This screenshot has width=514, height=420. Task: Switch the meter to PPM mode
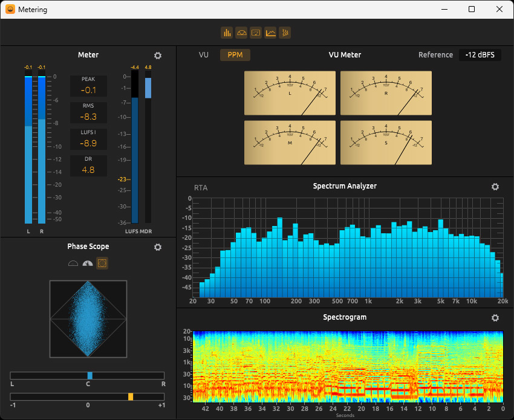click(235, 55)
